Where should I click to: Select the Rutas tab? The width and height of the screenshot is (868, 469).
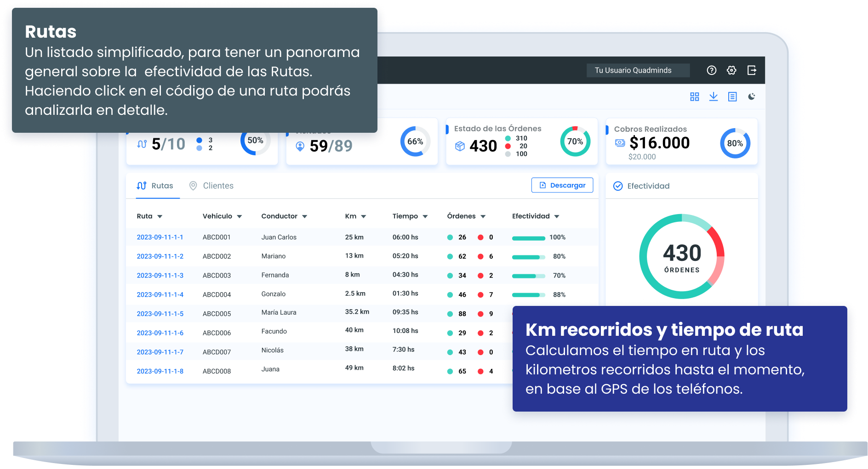tap(155, 186)
